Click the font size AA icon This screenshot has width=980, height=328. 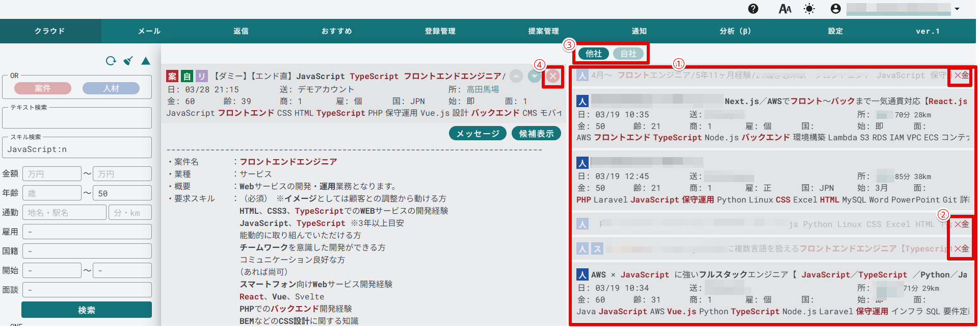pos(785,9)
